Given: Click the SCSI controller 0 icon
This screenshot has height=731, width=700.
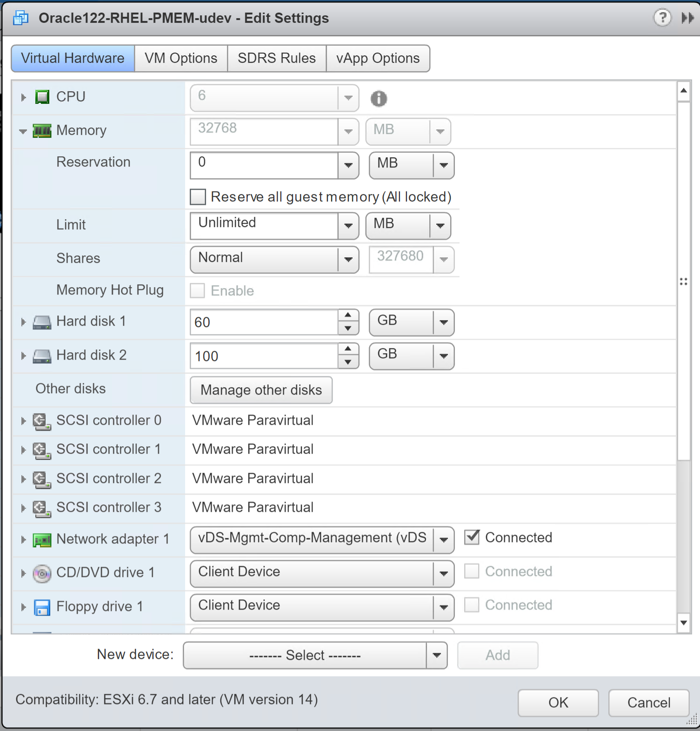Looking at the screenshot, I should (42, 421).
